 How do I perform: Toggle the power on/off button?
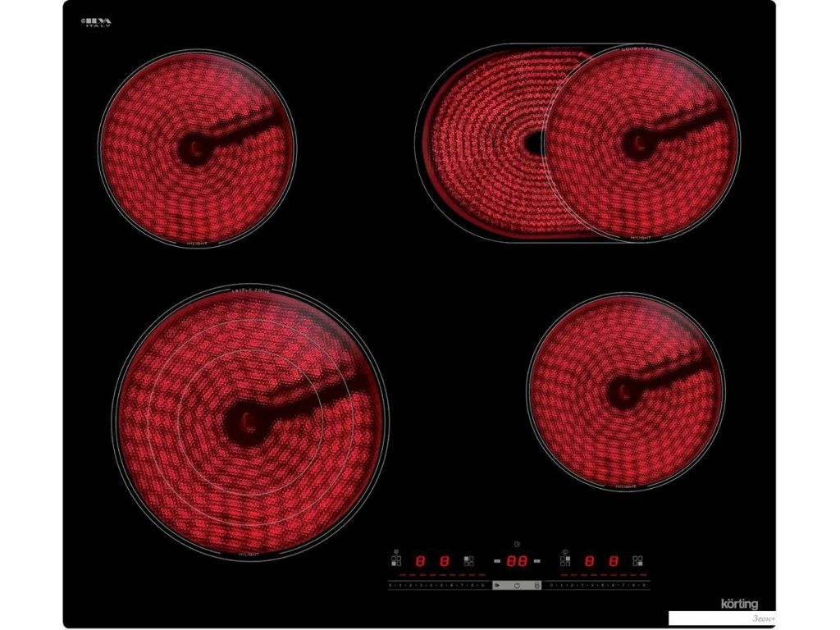pos(517,586)
